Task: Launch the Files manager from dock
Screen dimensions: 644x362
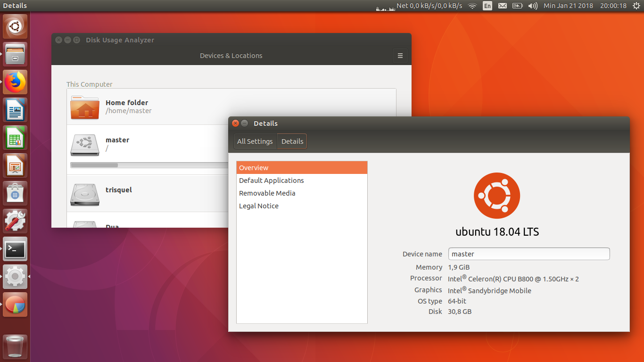Action: tap(15, 54)
